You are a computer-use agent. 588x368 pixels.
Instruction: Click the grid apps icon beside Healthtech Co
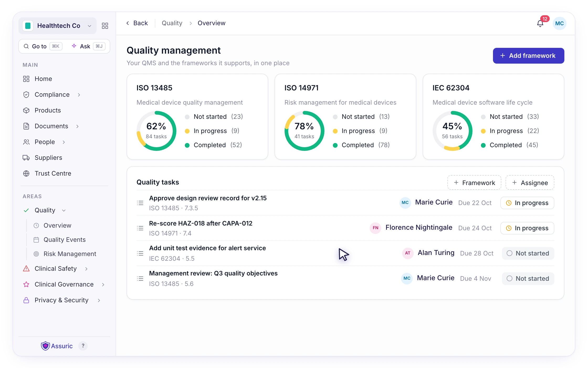(x=105, y=26)
